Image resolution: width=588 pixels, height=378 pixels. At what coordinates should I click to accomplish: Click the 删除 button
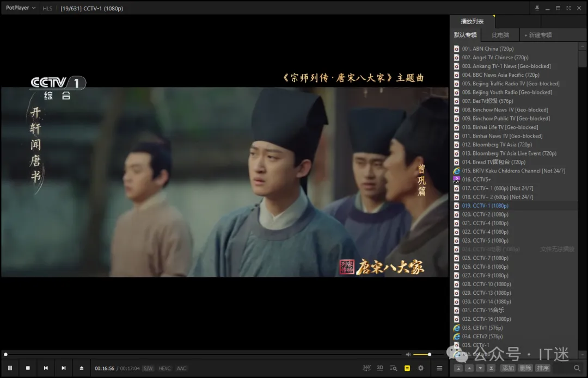(x=525, y=368)
